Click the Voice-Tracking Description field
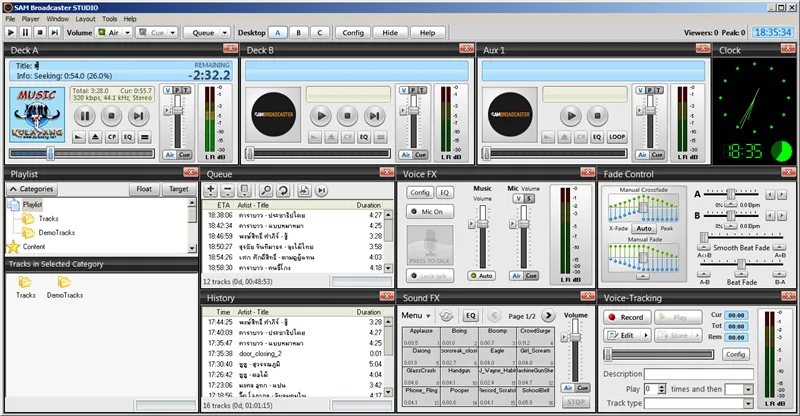 point(698,374)
